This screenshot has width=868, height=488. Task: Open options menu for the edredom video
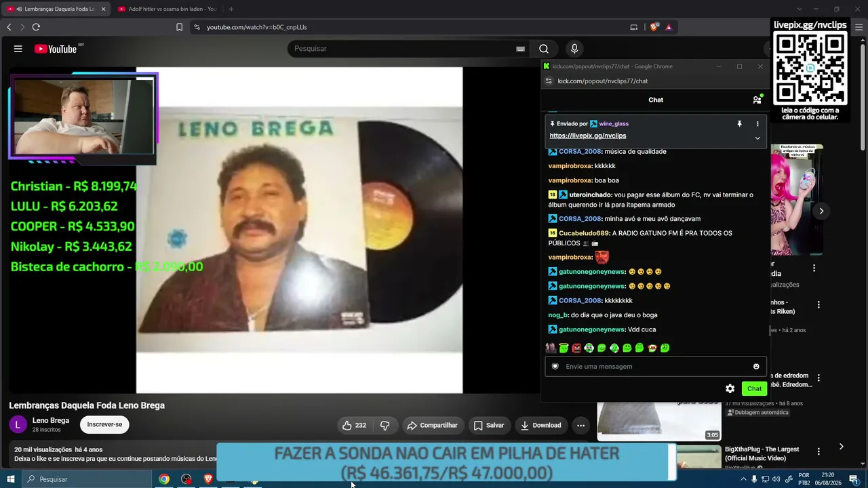tap(818, 378)
